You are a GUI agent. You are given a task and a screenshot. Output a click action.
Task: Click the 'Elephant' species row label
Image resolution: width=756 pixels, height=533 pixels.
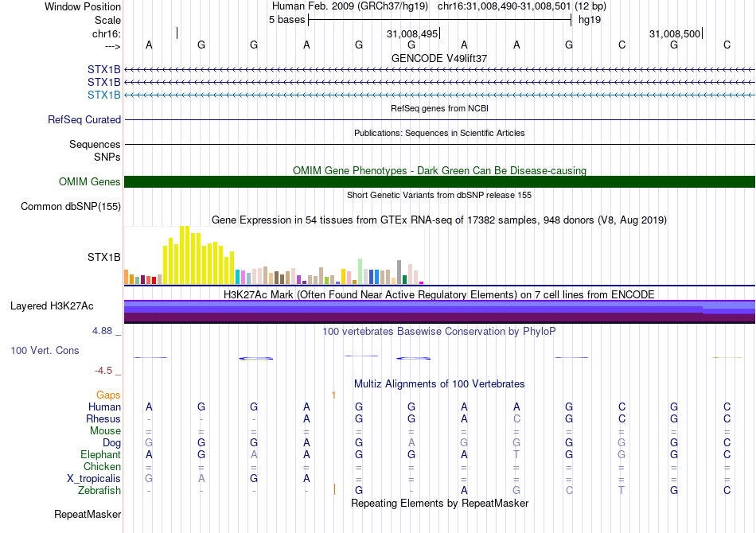[x=101, y=454]
